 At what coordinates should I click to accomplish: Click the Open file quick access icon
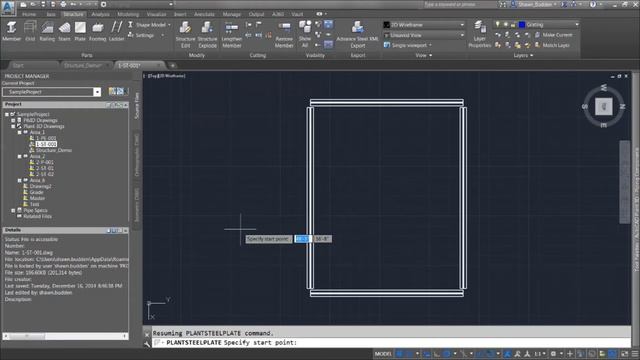(x=33, y=4)
